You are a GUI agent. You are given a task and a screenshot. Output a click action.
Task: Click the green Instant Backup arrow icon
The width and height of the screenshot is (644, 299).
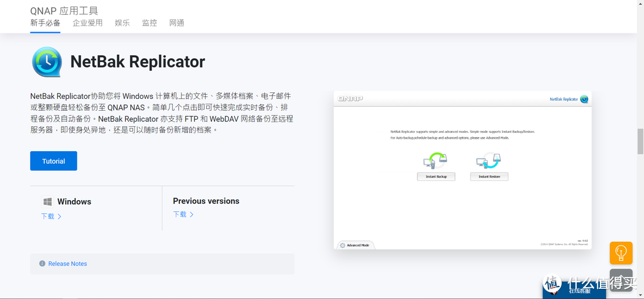click(435, 160)
